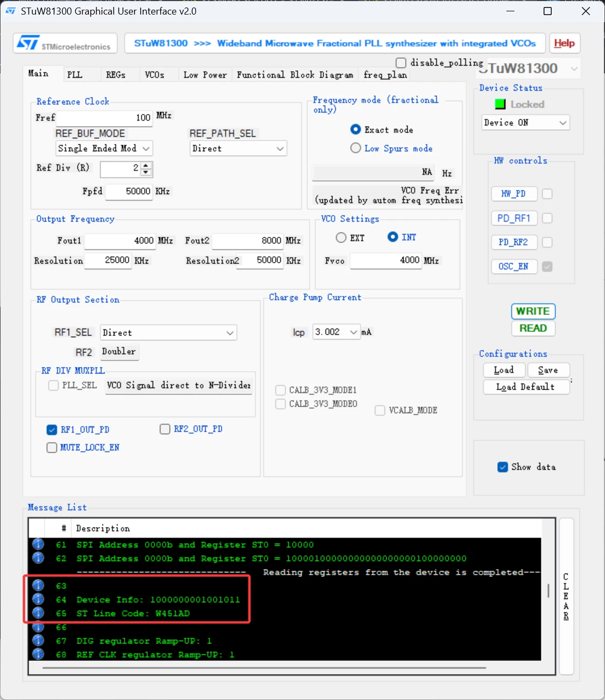This screenshot has width=605, height=700.
Task: Click the info icon on message row 65
Action: (x=38, y=613)
